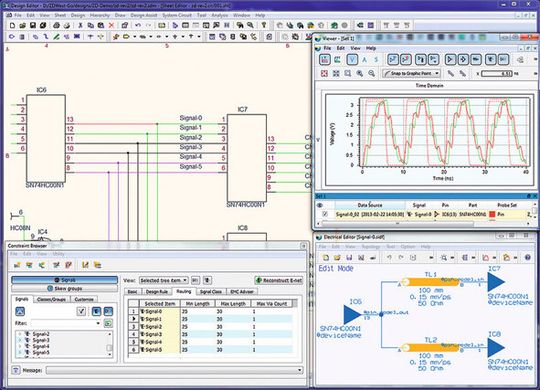Image resolution: width=540 pixels, height=390 pixels.
Task: Click the Zoom In magnifier in Viewer toolbar
Action: pyautogui.click(x=360, y=73)
